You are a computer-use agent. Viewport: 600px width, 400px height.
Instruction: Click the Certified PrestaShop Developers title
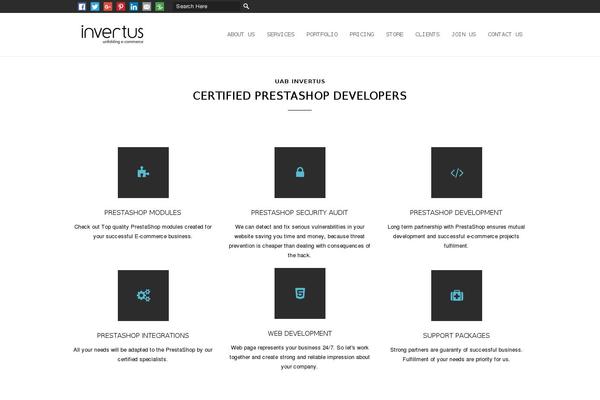click(300, 96)
